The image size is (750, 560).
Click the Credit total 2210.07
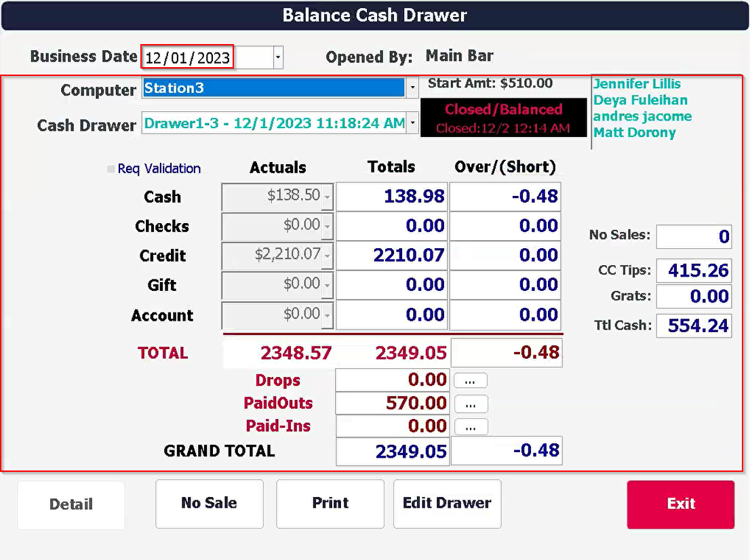point(392,256)
